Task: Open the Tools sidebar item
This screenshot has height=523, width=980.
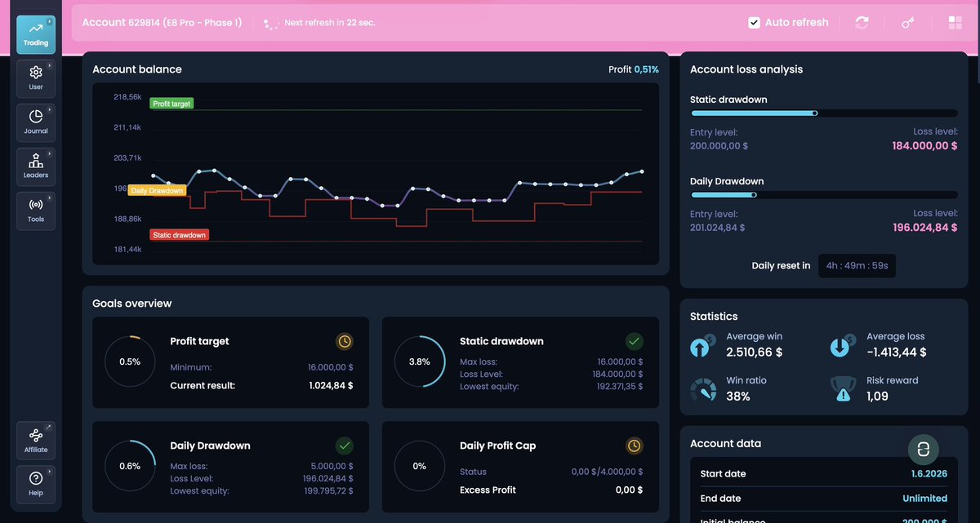Action: tap(36, 211)
